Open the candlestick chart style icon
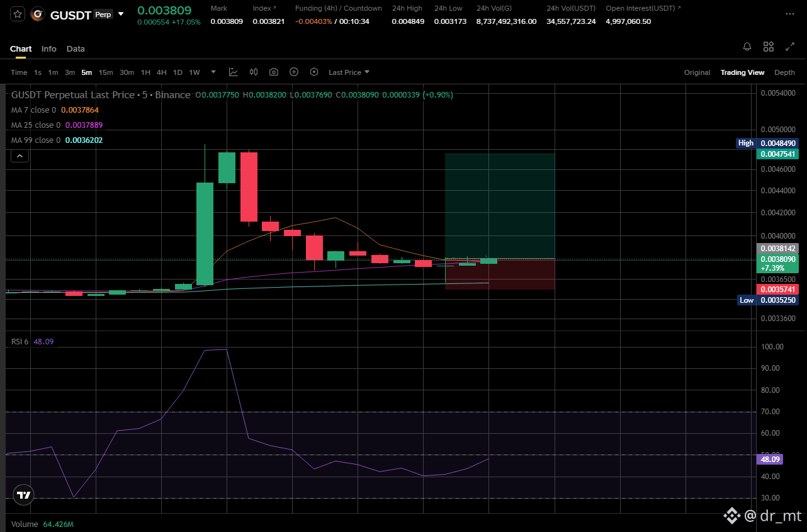The image size is (807, 532). pos(254,72)
